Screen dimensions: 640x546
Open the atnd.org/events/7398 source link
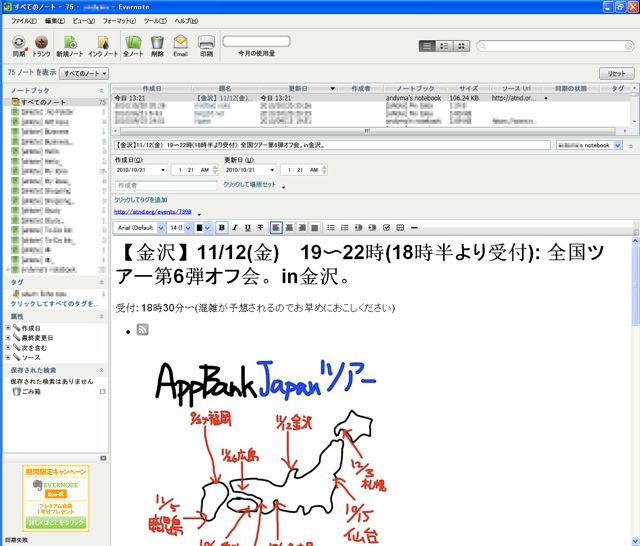click(x=153, y=212)
